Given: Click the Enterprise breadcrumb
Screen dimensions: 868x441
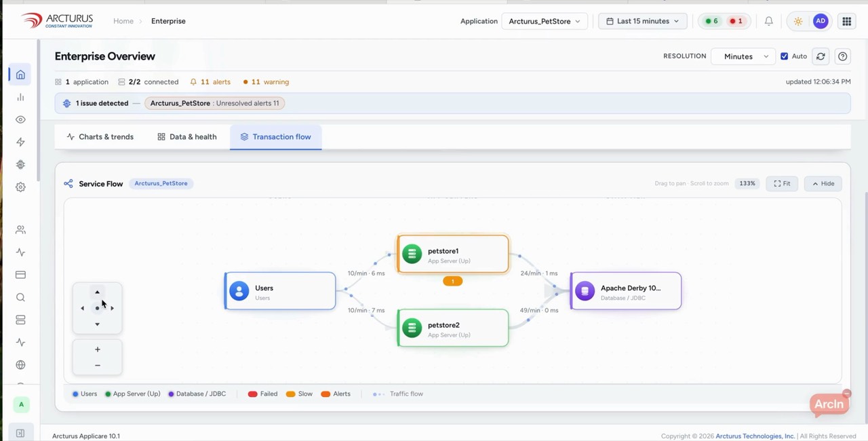Looking at the screenshot, I should [x=168, y=21].
